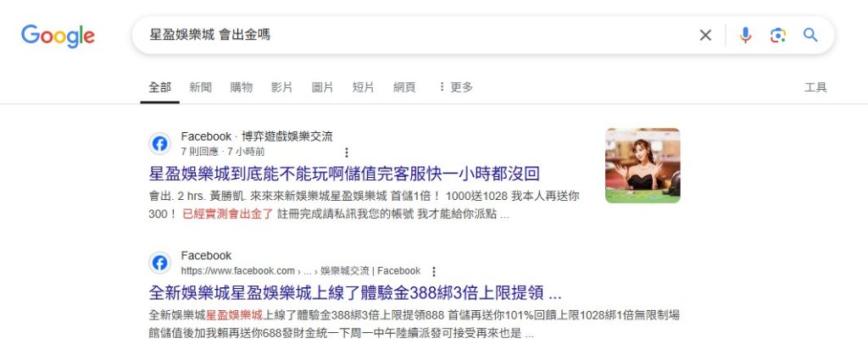Click the magnifier search button

point(810,36)
